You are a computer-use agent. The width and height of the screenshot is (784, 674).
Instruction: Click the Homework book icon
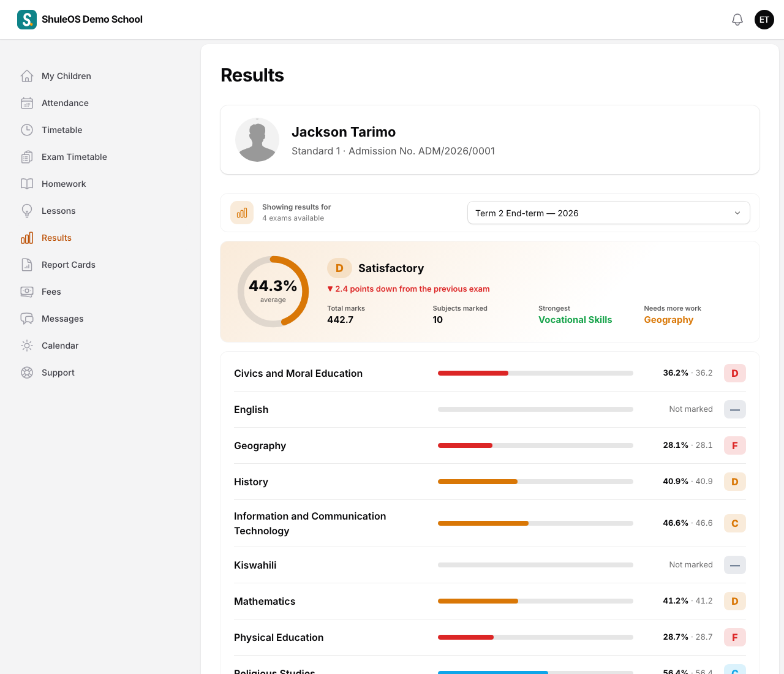point(27,184)
